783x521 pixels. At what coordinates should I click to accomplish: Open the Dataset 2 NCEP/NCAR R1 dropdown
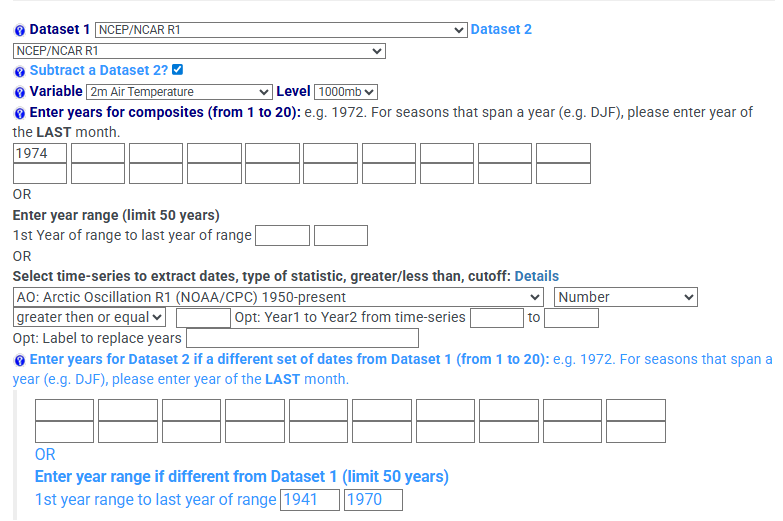(x=199, y=50)
